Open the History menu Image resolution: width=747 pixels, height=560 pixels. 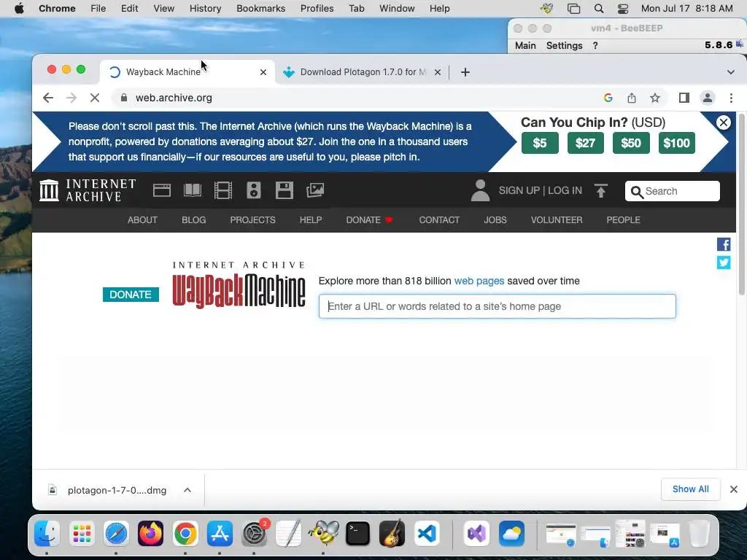pyautogui.click(x=205, y=8)
